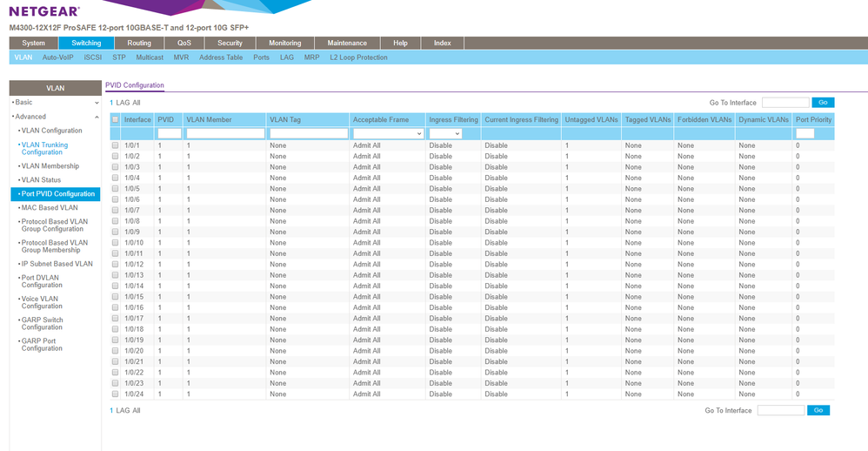Click the bottom Go button

818,411
